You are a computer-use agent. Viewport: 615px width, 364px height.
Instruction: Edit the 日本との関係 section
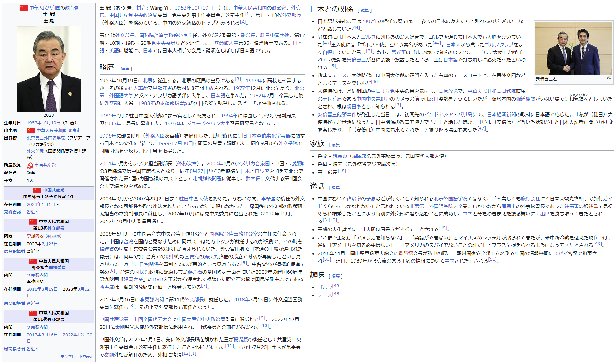[365, 11]
